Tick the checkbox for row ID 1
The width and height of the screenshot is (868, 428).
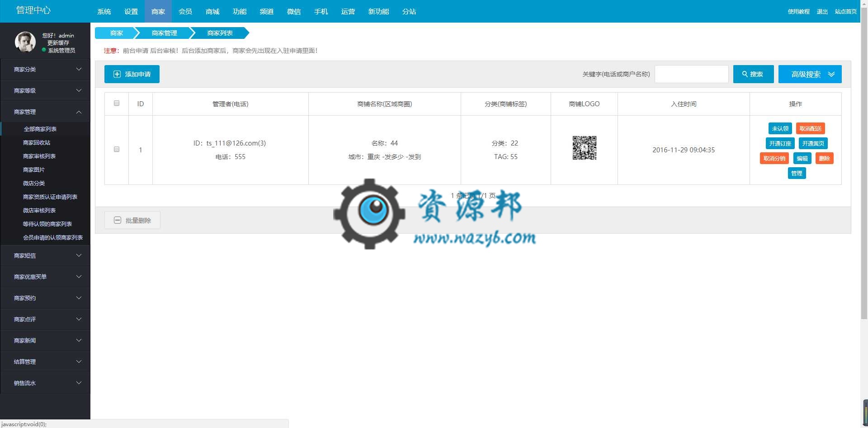pyautogui.click(x=117, y=149)
